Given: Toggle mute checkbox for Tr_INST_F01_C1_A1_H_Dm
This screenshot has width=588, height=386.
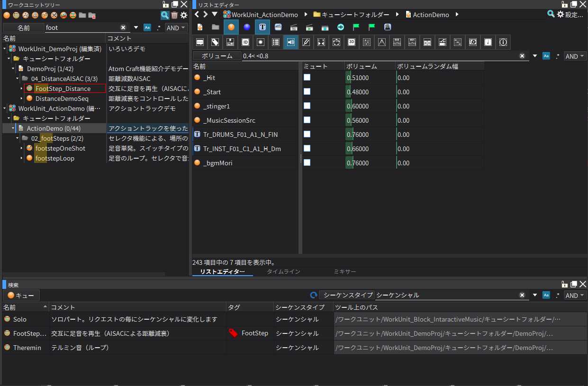Looking at the screenshot, I should tap(307, 148).
